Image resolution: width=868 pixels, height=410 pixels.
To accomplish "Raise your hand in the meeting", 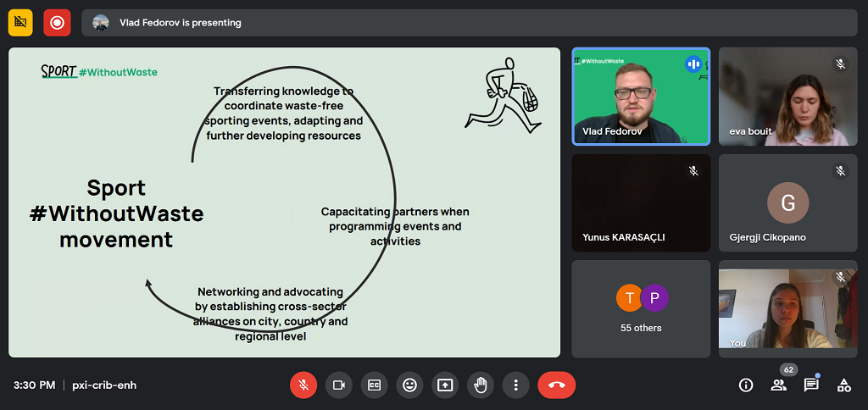I will pyautogui.click(x=481, y=385).
